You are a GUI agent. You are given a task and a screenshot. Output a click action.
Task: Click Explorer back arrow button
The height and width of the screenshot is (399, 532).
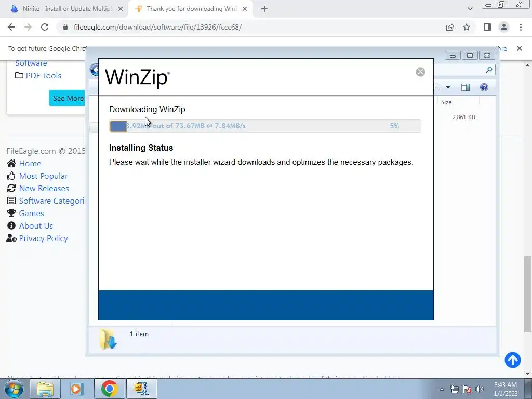coord(95,70)
